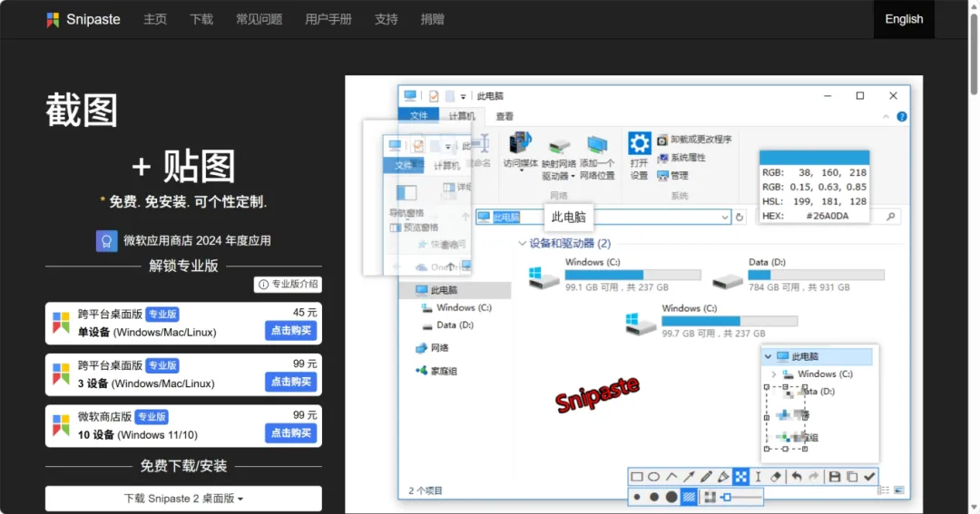Image resolution: width=980 pixels, height=514 pixels.
Task: Open the address bar dropdown arrow
Action: tap(724, 218)
